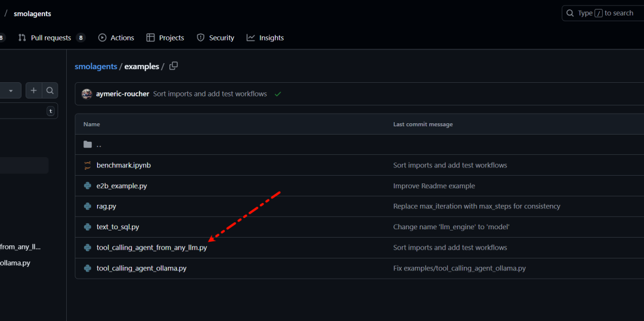This screenshot has height=321, width=644.
Task: Click the green check status icon
Action: tap(278, 94)
